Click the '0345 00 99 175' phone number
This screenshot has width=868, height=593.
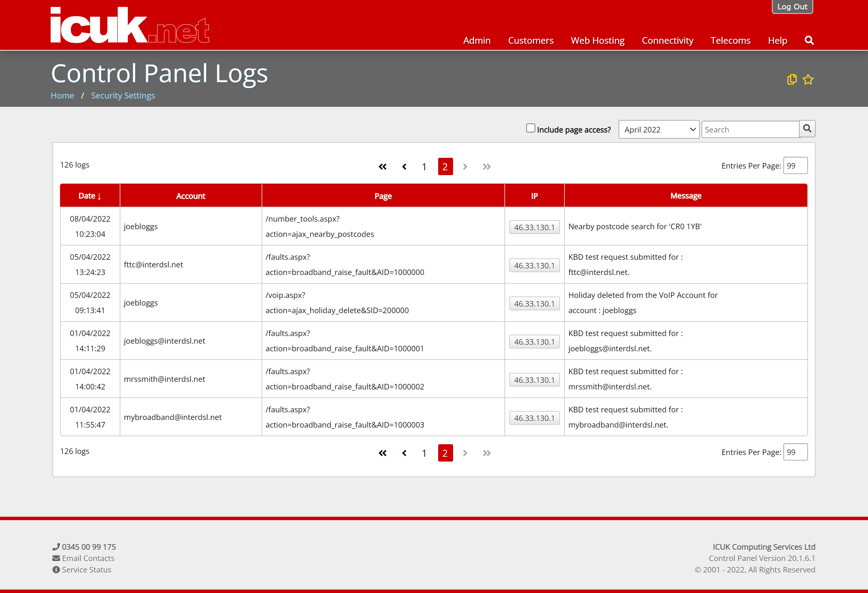pos(89,547)
